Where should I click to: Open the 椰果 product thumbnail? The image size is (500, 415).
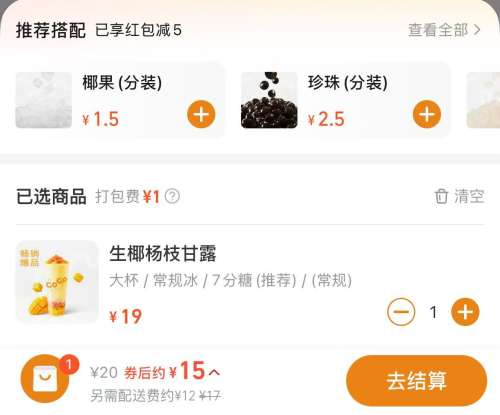pos(44,100)
